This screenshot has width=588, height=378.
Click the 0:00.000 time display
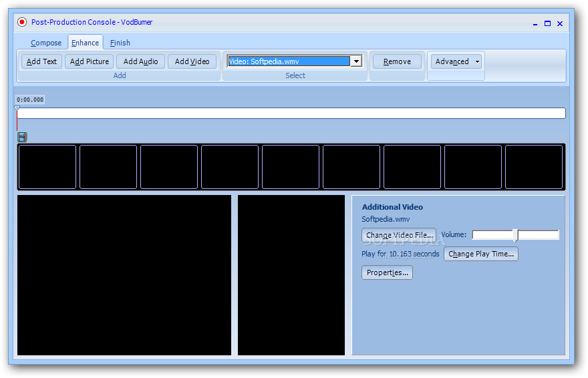click(x=30, y=100)
